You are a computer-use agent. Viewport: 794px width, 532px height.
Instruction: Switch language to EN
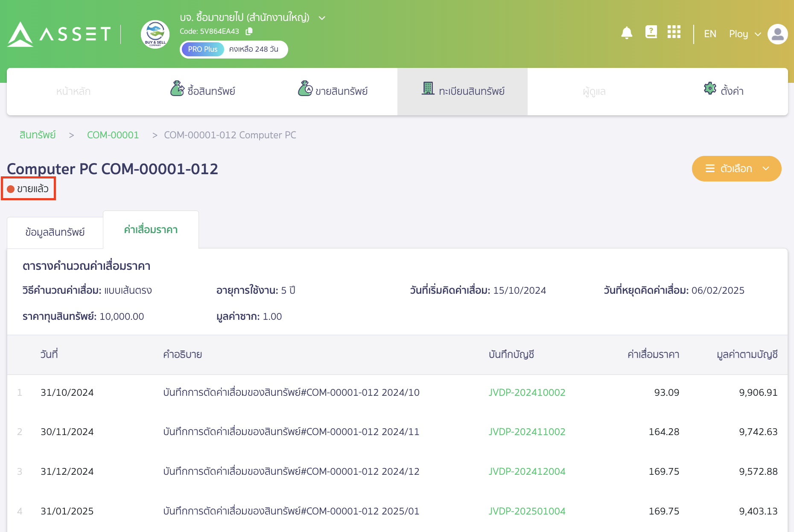pos(710,34)
